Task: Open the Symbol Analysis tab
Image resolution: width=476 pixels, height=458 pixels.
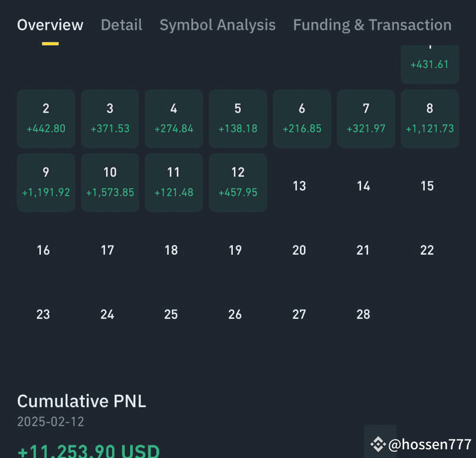Action: coord(217,25)
